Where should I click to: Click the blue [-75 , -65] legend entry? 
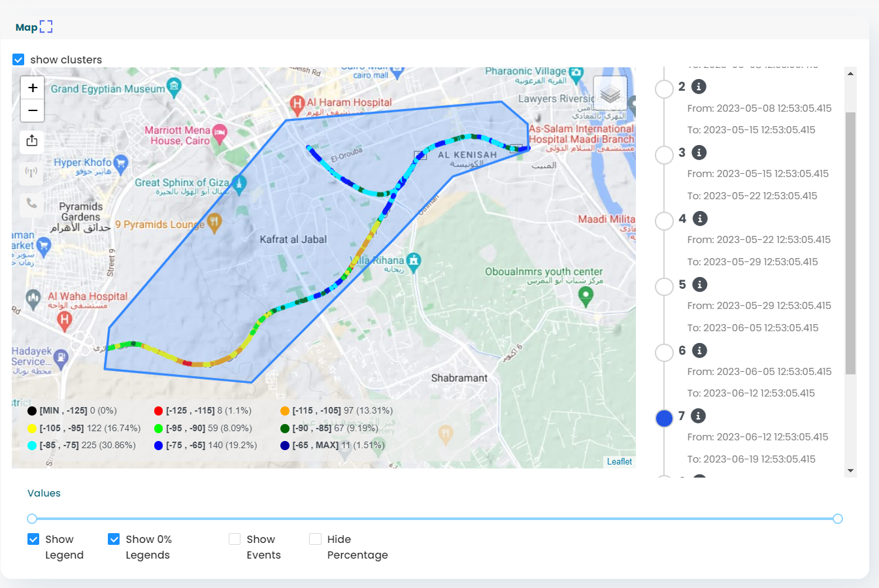(205, 446)
